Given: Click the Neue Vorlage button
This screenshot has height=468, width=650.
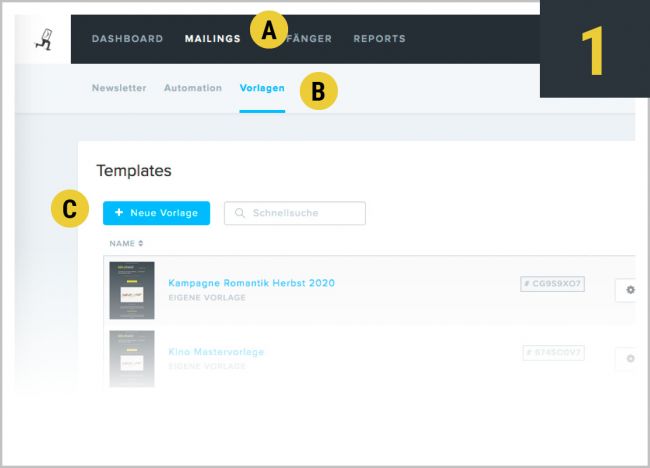Looking at the screenshot, I should [156, 213].
